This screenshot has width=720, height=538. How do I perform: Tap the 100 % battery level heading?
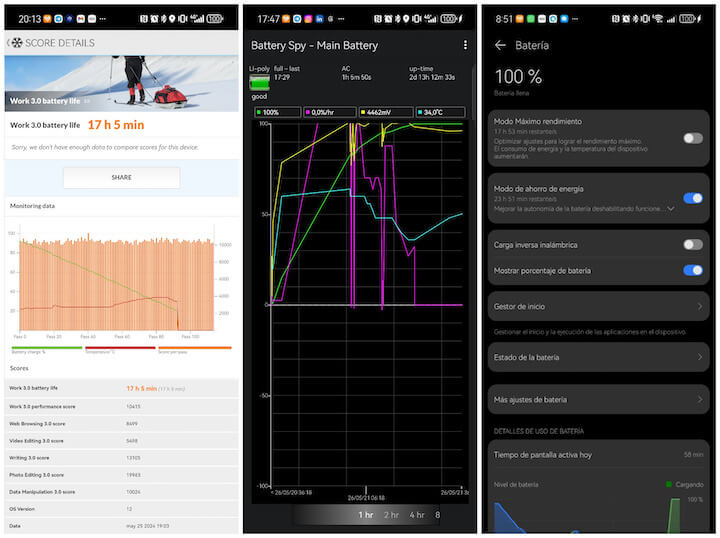click(518, 77)
